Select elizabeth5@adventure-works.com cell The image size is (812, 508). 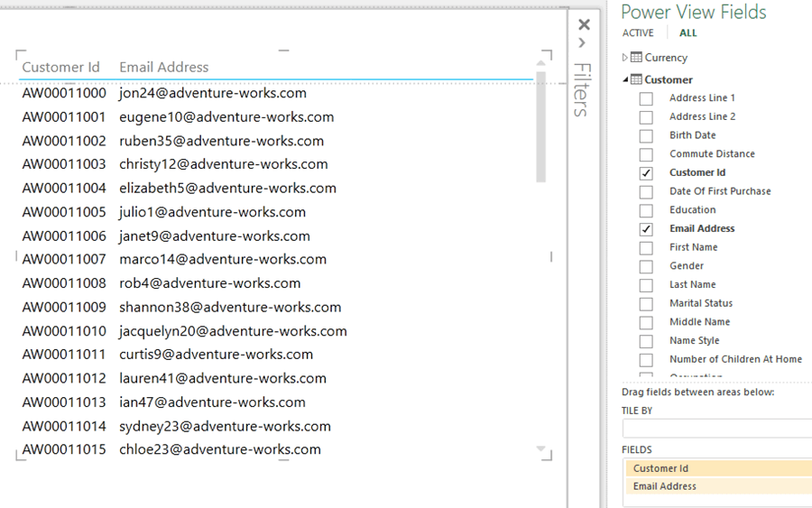click(227, 188)
